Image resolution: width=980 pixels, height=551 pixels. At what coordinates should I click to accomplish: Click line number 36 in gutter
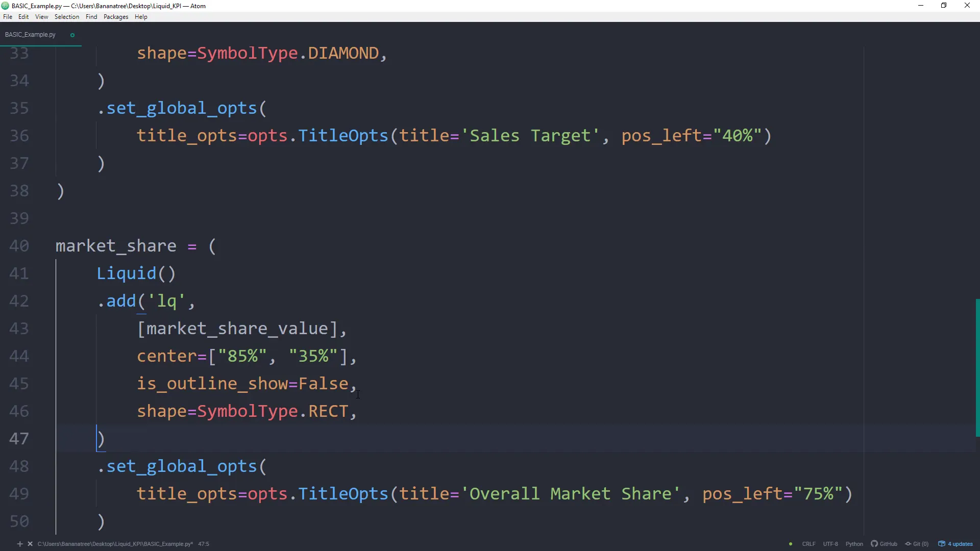[19, 136]
